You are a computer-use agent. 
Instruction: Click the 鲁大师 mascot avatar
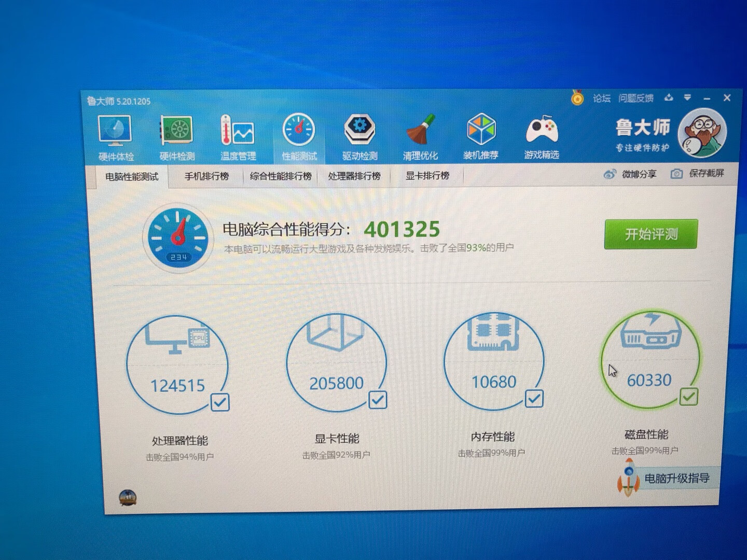tap(702, 133)
